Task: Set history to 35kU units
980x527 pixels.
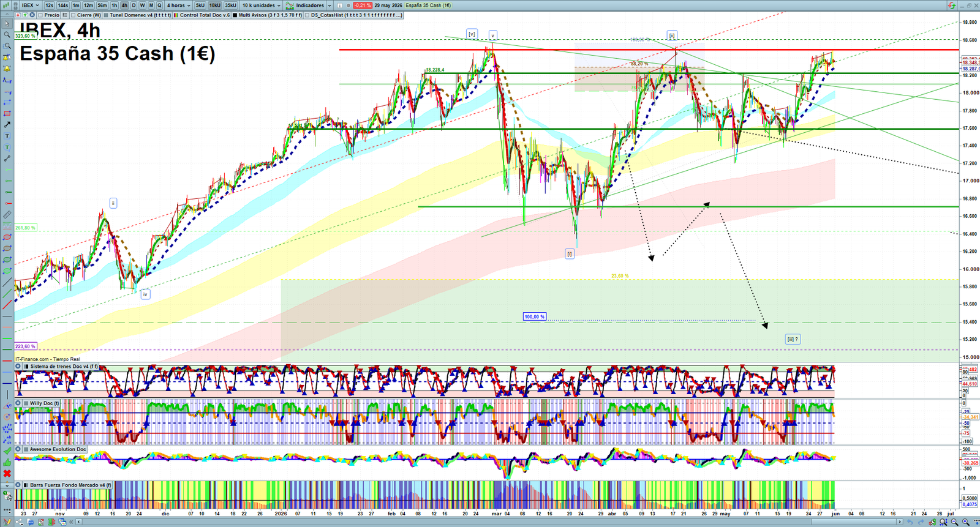Action: pyautogui.click(x=230, y=5)
